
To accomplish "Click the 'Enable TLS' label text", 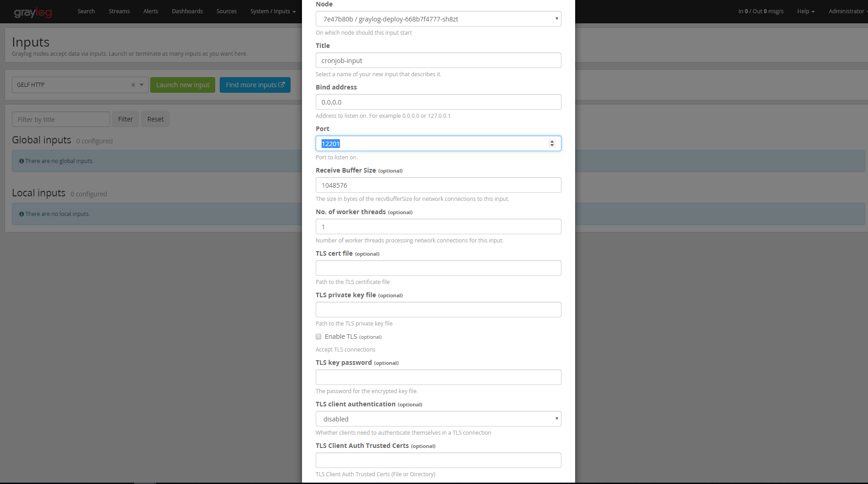I will [341, 337].
